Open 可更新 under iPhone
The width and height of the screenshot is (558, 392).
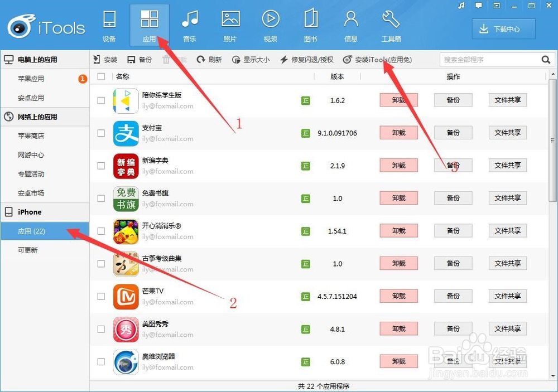point(45,250)
